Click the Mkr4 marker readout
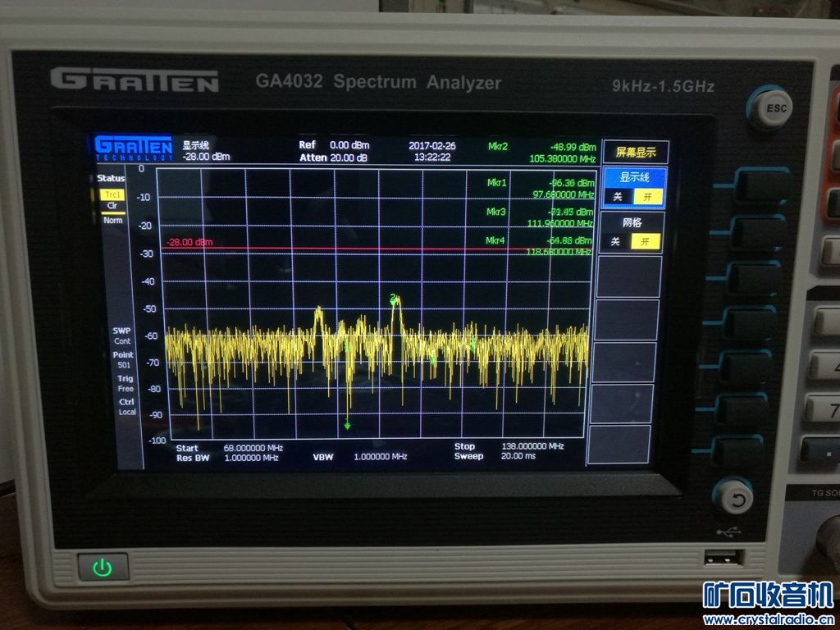This screenshot has height=630, width=840. click(538, 246)
